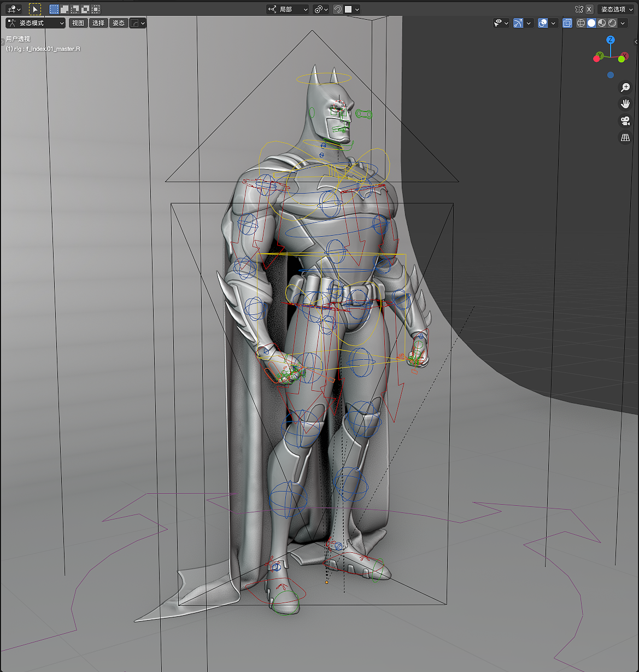Switch to rendered shading

612,23
